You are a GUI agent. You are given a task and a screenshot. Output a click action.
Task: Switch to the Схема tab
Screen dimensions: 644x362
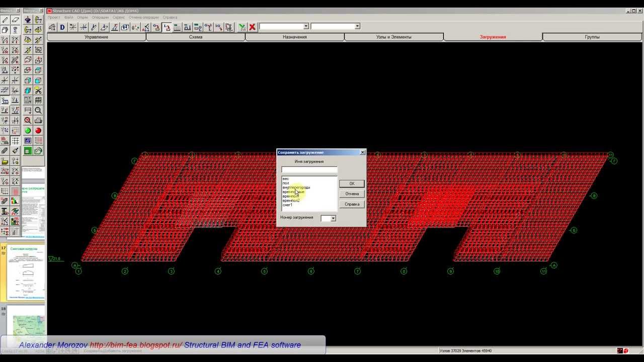coord(196,37)
